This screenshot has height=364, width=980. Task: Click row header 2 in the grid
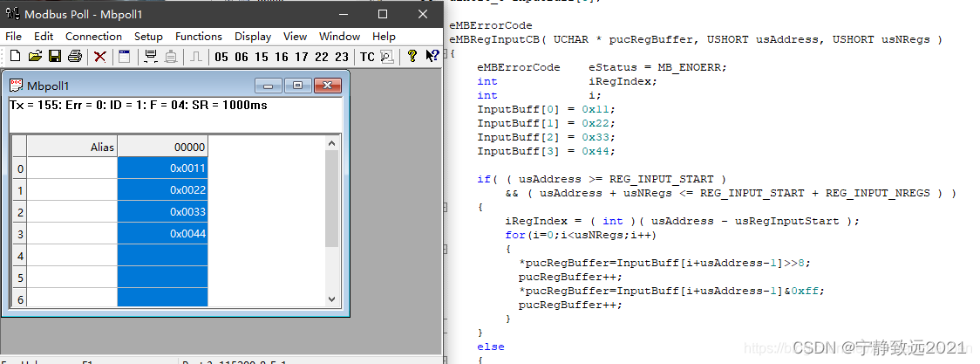(x=20, y=212)
